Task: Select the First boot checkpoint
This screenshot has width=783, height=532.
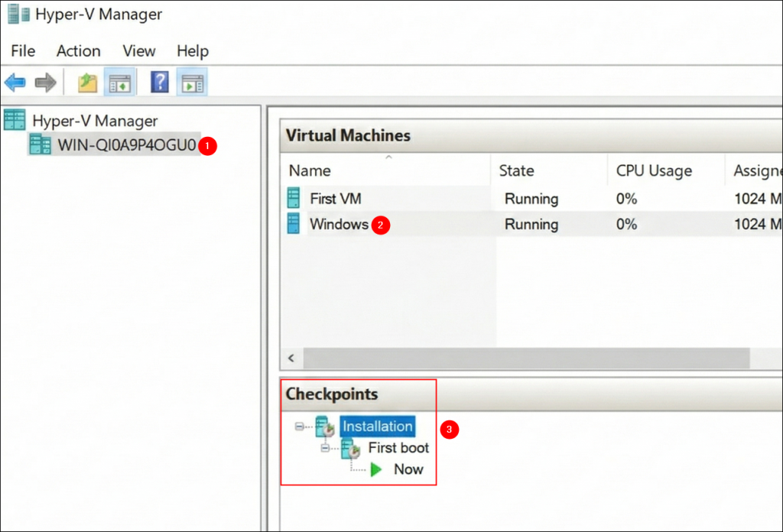Action: point(398,448)
